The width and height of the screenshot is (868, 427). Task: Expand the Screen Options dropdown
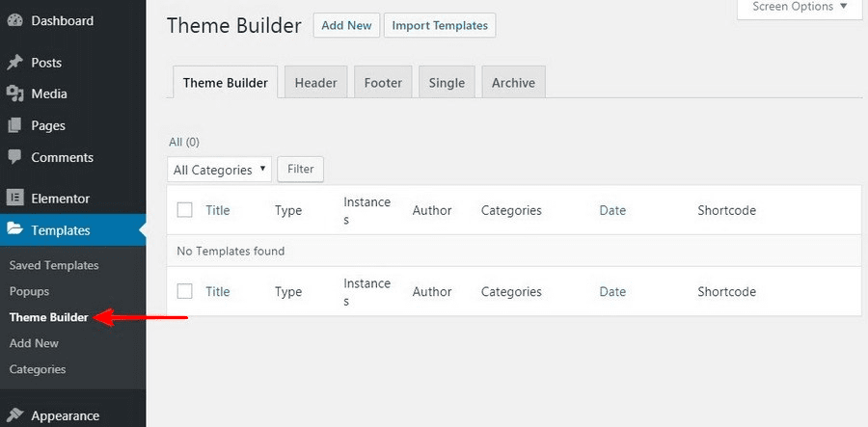pyautogui.click(x=800, y=8)
